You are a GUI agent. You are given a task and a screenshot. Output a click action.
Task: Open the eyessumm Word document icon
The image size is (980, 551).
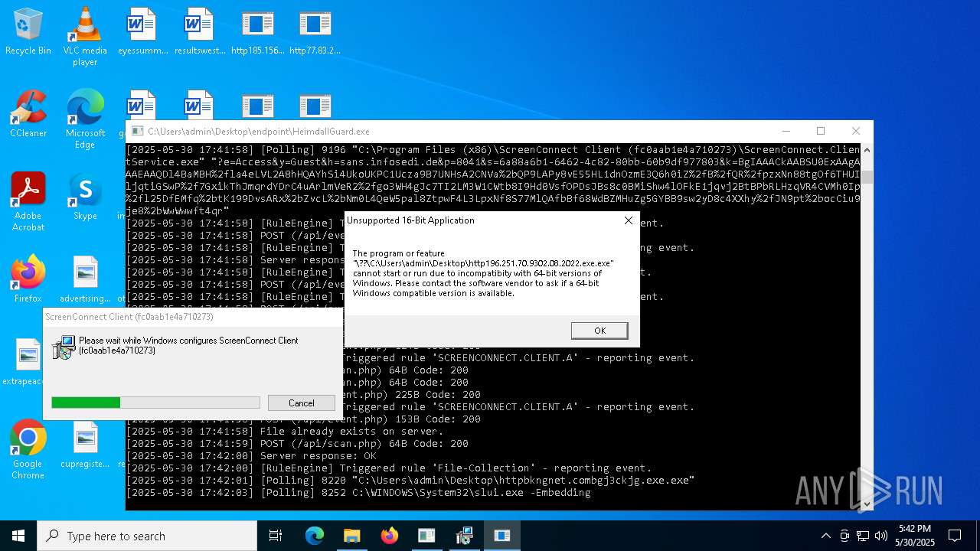click(x=142, y=31)
